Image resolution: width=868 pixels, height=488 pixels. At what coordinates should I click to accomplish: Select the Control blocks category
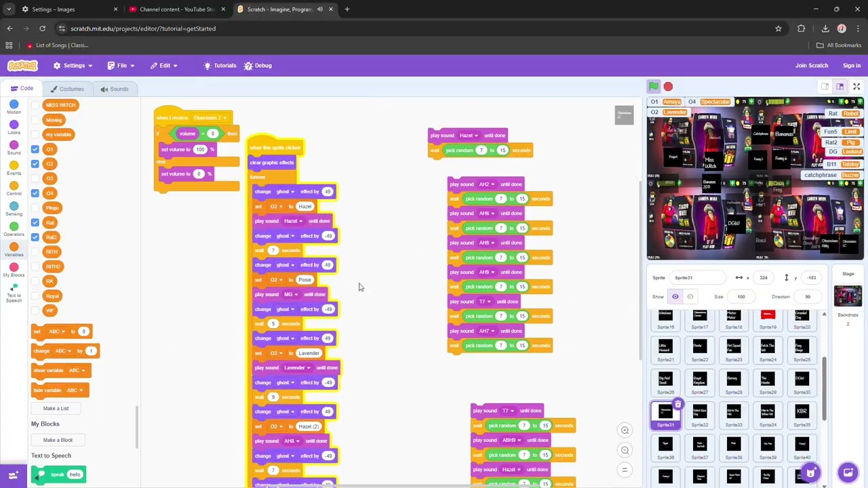pyautogui.click(x=14, y=188)
